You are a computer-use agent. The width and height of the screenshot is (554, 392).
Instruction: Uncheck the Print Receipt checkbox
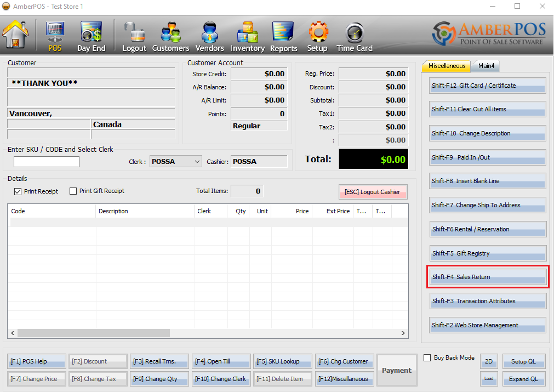tap(18, 191)
